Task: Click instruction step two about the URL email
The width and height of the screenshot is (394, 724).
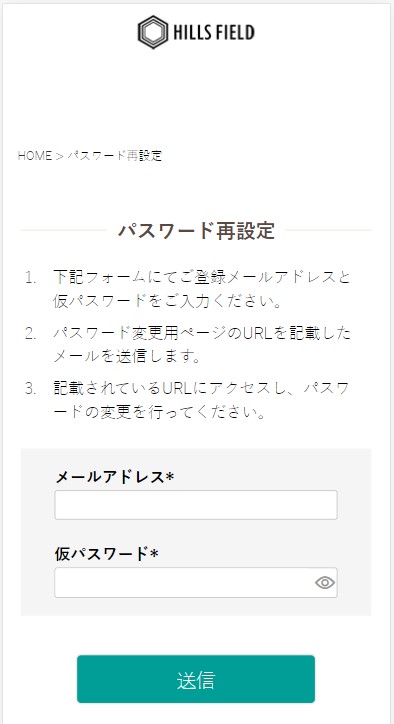Action: 201,344
